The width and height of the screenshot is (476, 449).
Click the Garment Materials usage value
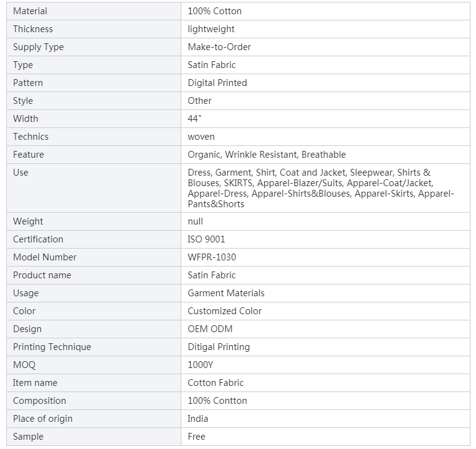226,293
